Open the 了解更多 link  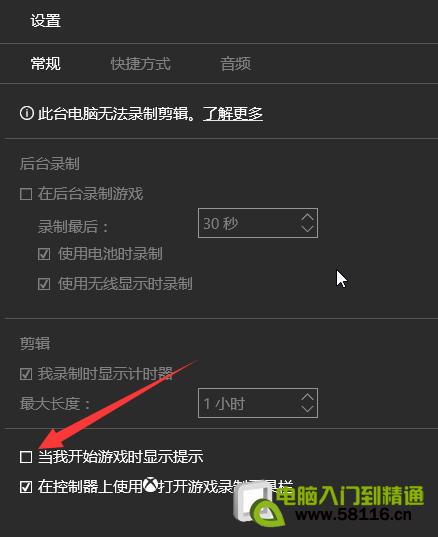point(233,114)
